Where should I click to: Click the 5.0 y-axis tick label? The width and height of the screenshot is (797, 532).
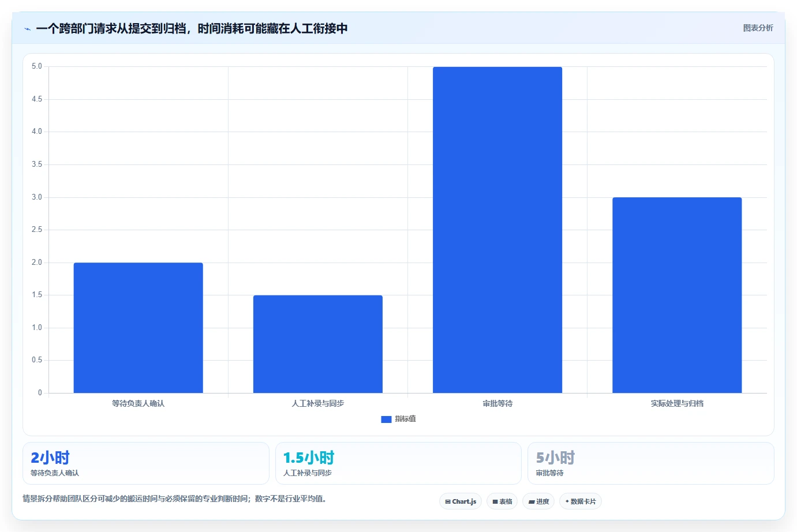pyautogui.click(x=37, y=66)
